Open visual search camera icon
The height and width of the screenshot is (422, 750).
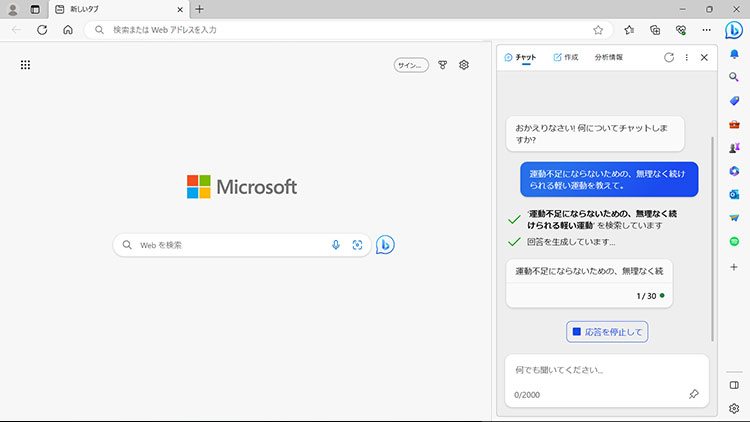pos(357,245)
